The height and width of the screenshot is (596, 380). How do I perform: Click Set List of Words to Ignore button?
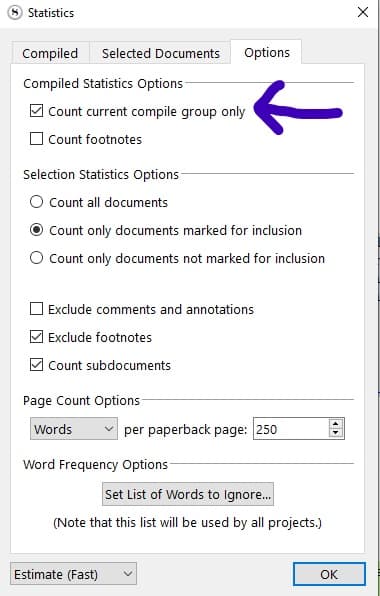pos(188,494)
